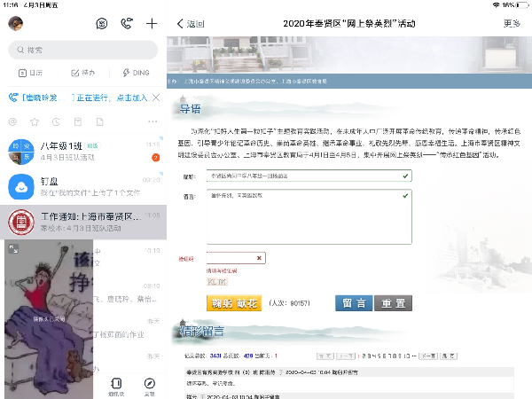Filter starred conversations with star icon
Screen dimensions: 532x399
click(x=35, y=121)
